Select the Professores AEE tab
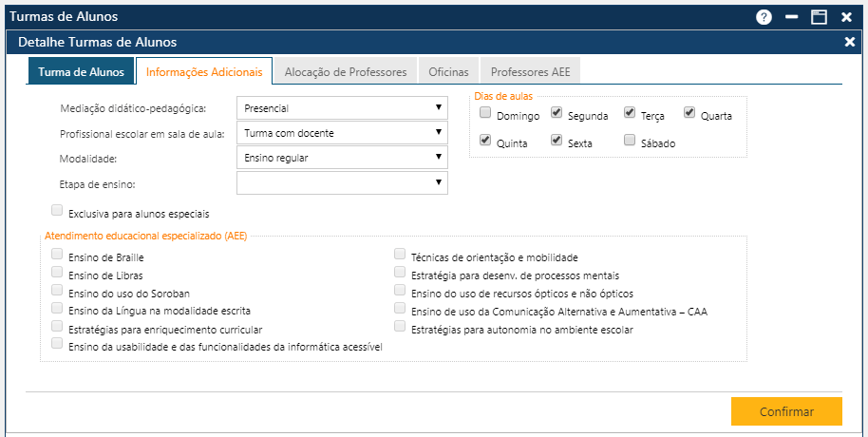This screenshot has height=437, width=868. 530,71
